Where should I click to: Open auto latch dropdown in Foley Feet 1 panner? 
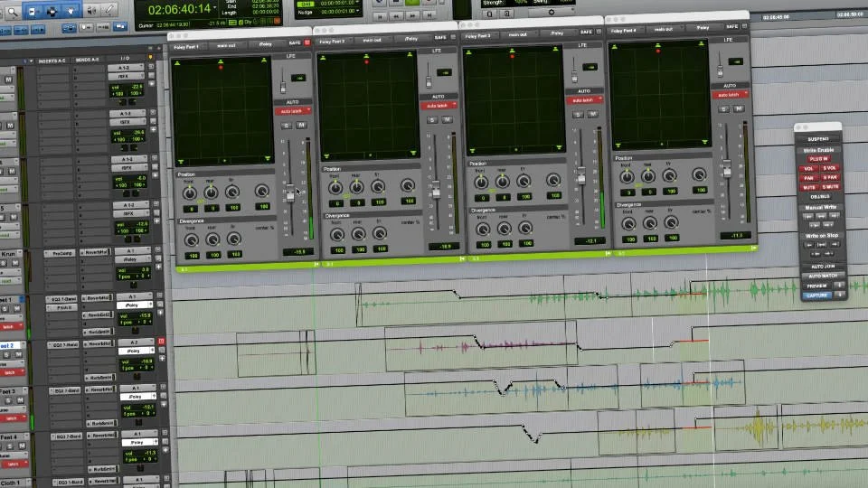(x=293, y=111)
